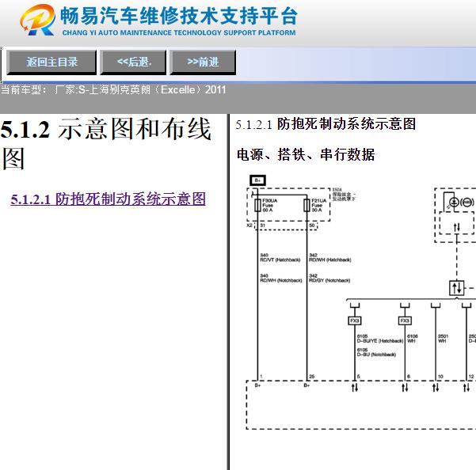Click the 6105 D-BU/YE (Hatchback) label
This screenshot has width=476, height=470.
(x=380, y=339)
